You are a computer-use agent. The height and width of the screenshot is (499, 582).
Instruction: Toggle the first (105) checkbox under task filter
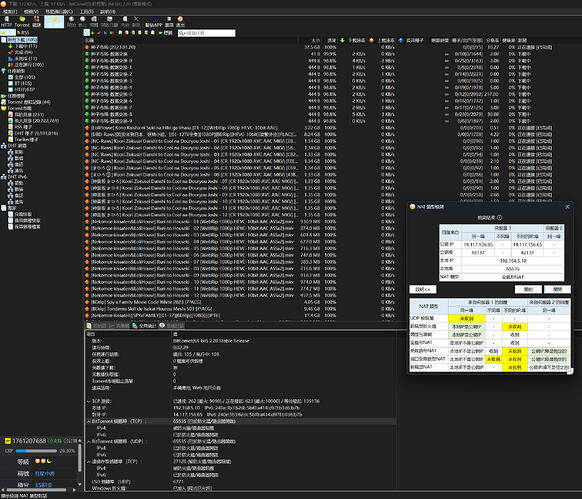click(11, 77)
